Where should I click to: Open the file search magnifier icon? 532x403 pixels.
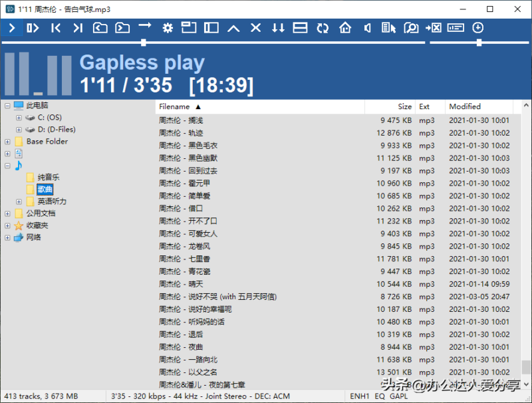point(410,28)
